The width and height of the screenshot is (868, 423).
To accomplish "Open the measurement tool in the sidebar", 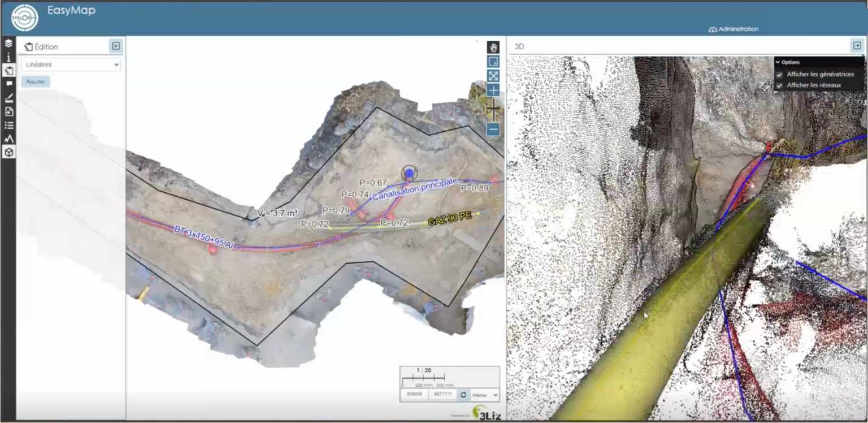I will [8, 98].
